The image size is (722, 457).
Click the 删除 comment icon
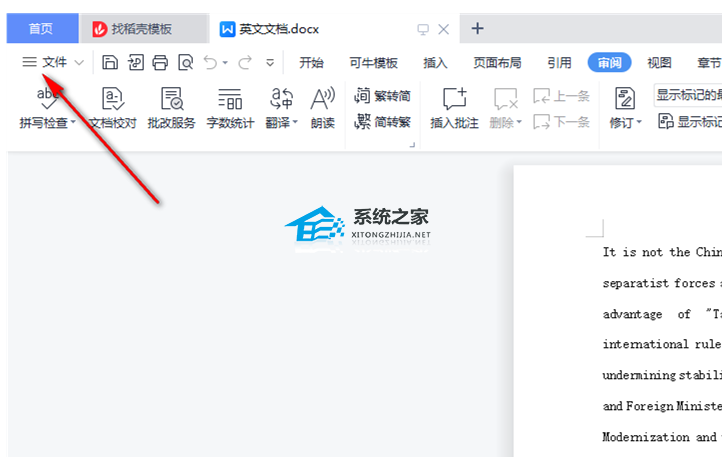[x=506, y=99]
